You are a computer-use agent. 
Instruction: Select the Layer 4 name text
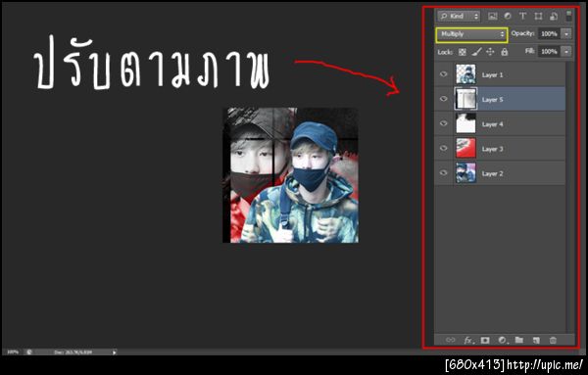tap(492, 124)
